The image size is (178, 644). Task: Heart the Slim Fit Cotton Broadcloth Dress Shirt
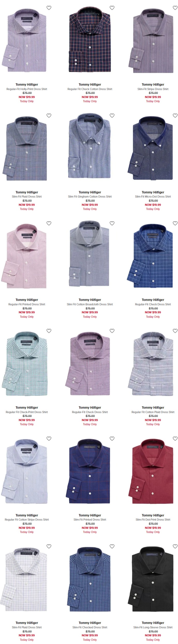112,223
